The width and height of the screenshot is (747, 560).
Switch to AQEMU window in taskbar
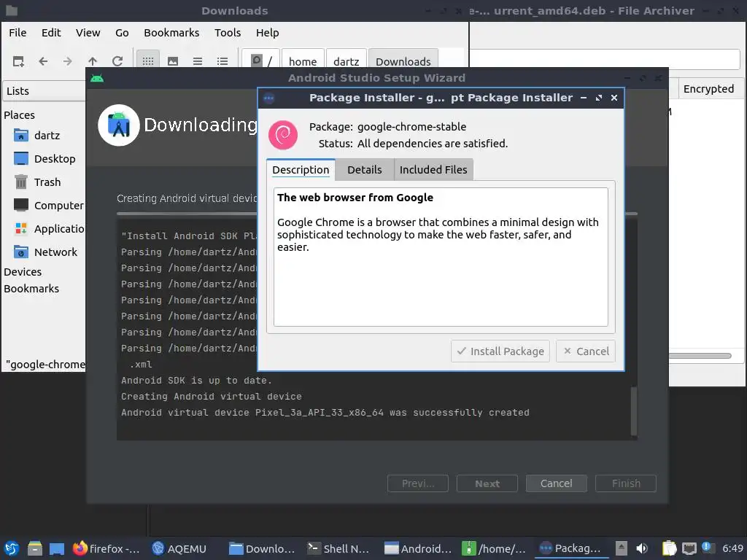pos(179,548)
